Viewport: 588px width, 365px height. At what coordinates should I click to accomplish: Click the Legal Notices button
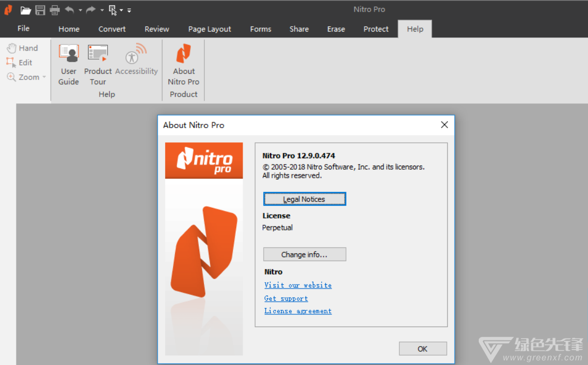pyautogui.click(x=304, y=199)
